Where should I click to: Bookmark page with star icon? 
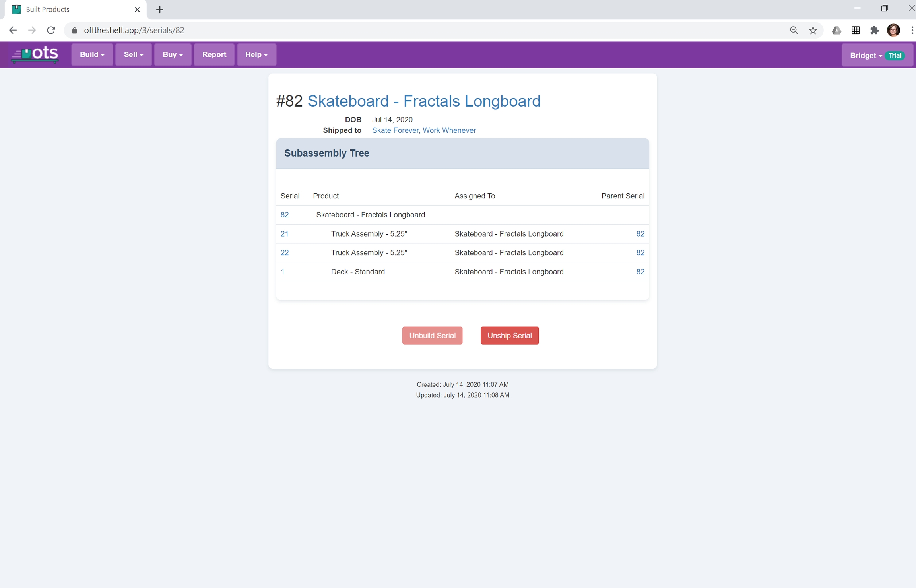coord(813,30)
